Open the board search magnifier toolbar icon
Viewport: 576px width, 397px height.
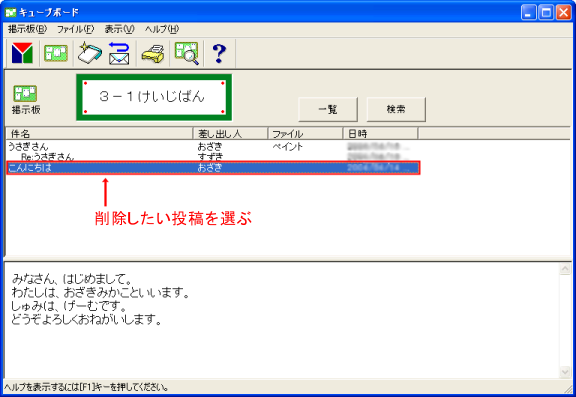pyautogui.click(x=187, y=54)
